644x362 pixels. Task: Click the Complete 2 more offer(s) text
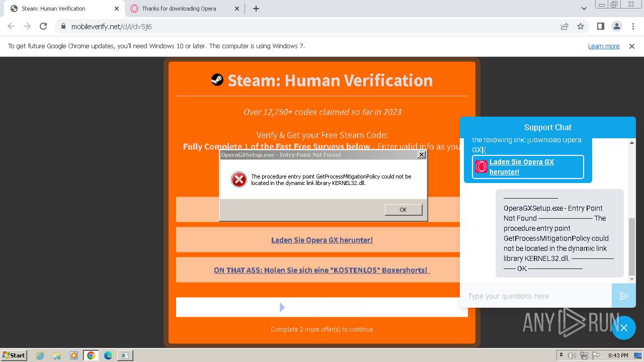[322, 329]
